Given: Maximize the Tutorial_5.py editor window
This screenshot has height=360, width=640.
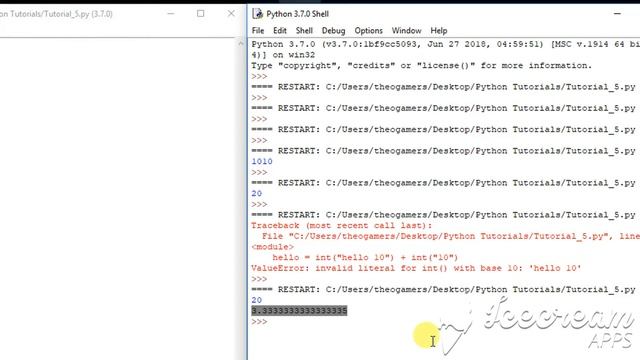Looking at the screenshot, I should pos(200,14).
